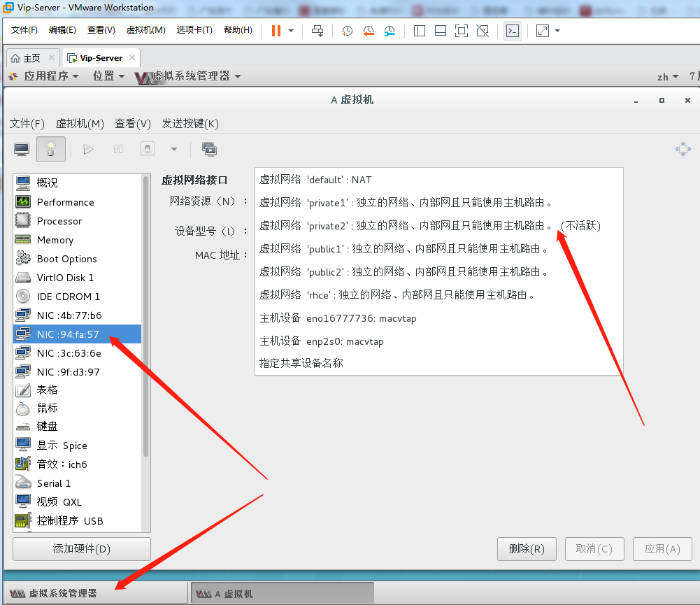Viewport: 700px width, 605px height.
Task: Open snapshot manager icon
Action: pyautogui.click(x=390, y=31)
